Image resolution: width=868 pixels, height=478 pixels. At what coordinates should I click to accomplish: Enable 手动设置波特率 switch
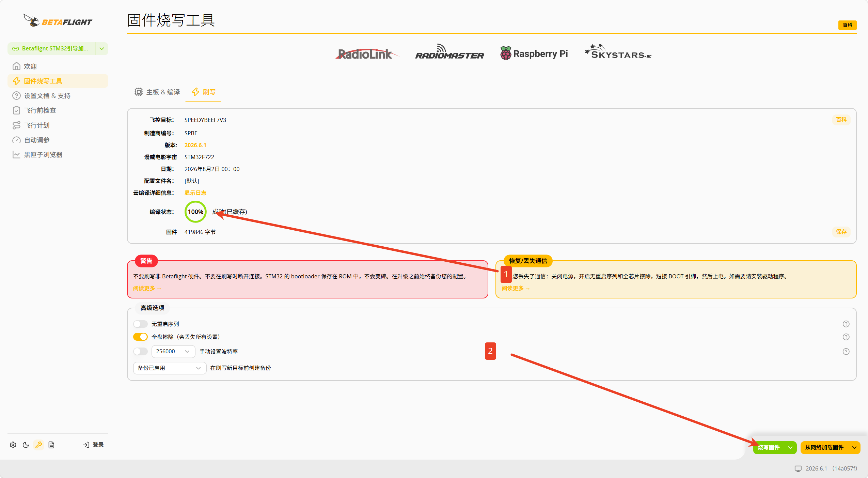point(140,351)
